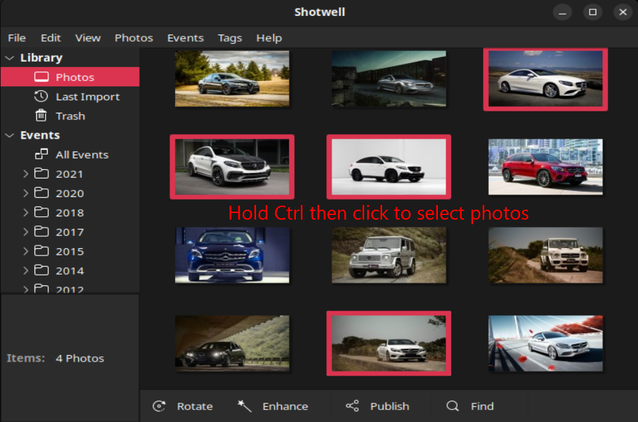Click the 2018 year label

point(70,213)
